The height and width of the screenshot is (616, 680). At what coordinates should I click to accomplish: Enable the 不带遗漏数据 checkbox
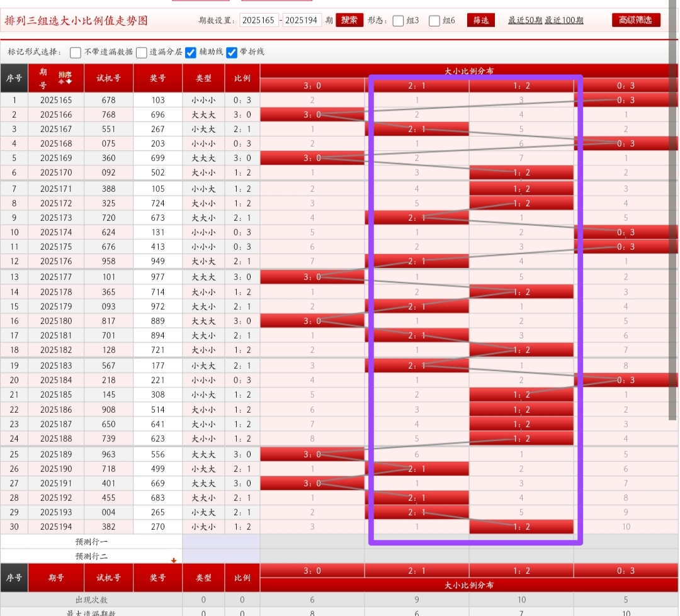(x=76, y=52)
